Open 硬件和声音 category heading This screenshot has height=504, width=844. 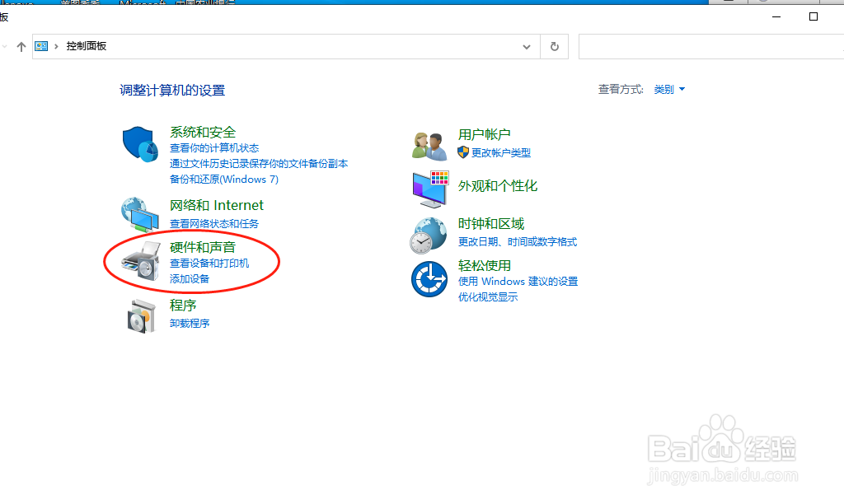click(203, 247)
